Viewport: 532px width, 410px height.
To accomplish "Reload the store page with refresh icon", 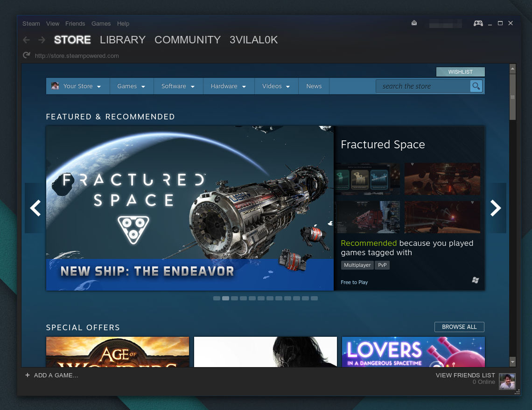I will tap(27, 56).
